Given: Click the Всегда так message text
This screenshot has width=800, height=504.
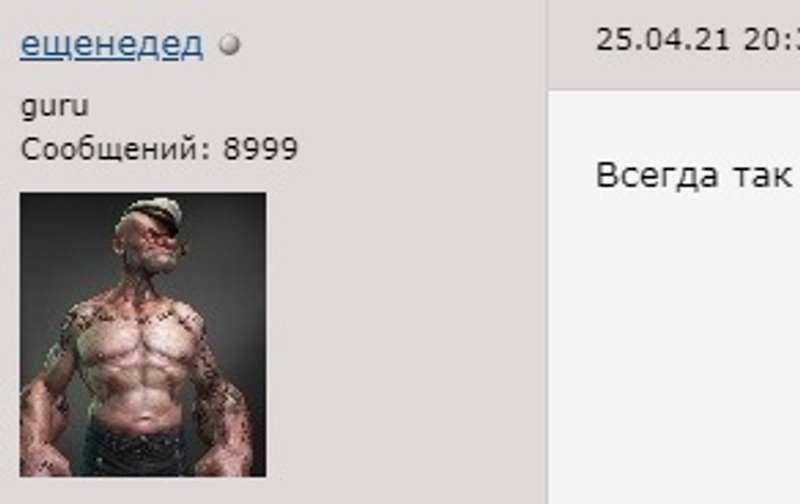Looking at the screenshot, I should (x=694, y=175).
